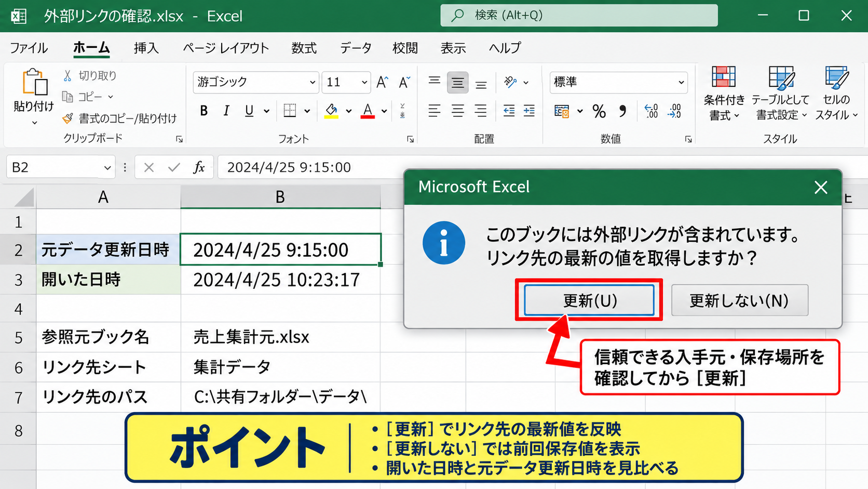
Task: Toggle Underline formatting
Action: 249,111
